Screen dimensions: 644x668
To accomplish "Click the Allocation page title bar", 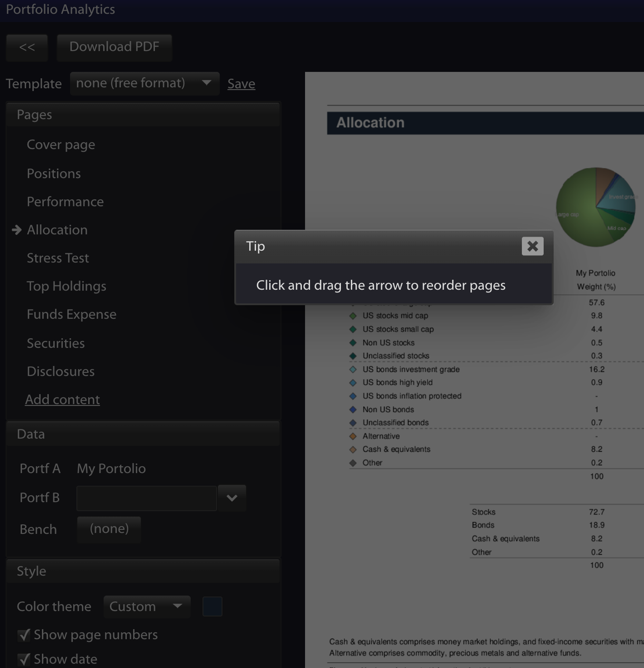I will (x=485, y=123).
